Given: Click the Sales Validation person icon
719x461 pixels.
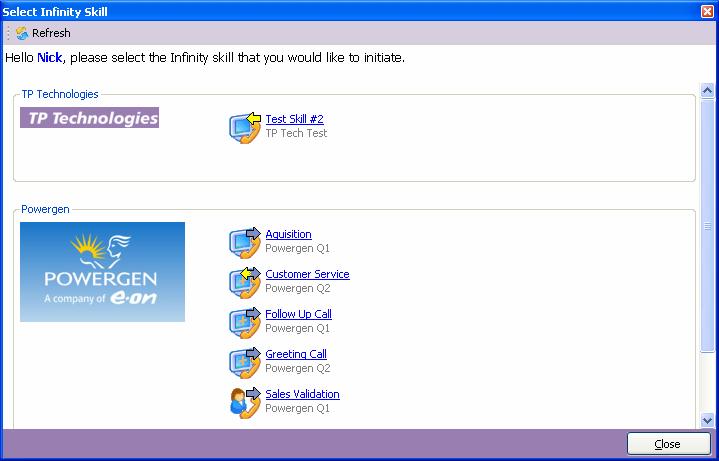Looking at the screenshot, I should (245, 403).
